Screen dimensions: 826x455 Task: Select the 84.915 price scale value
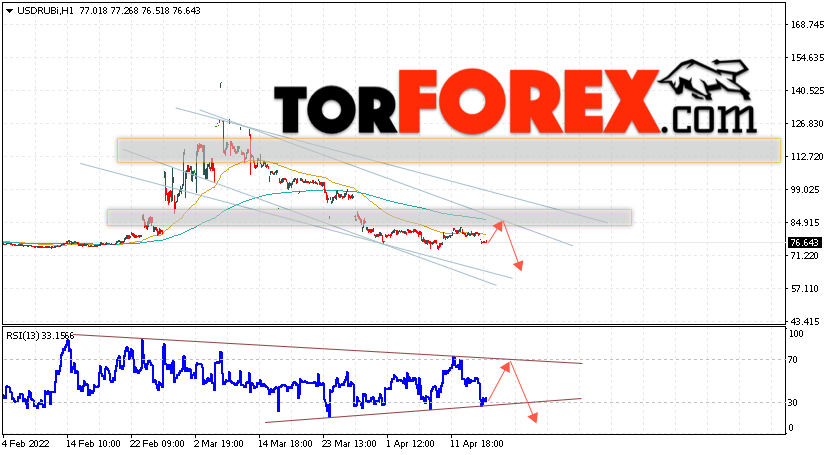coord(807,223)
